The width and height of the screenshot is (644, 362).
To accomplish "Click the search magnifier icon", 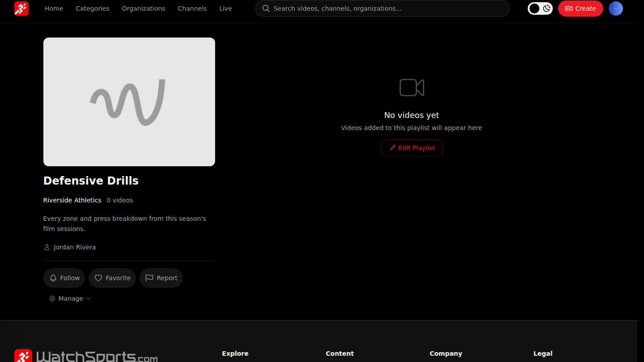I will (266, 8).
